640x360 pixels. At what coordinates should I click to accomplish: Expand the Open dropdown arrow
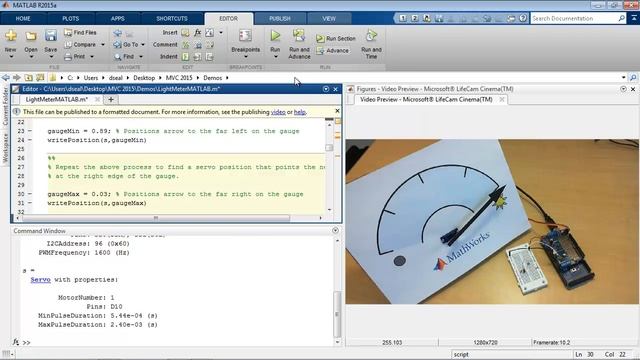pyautogui.click(x=31, y=57)
